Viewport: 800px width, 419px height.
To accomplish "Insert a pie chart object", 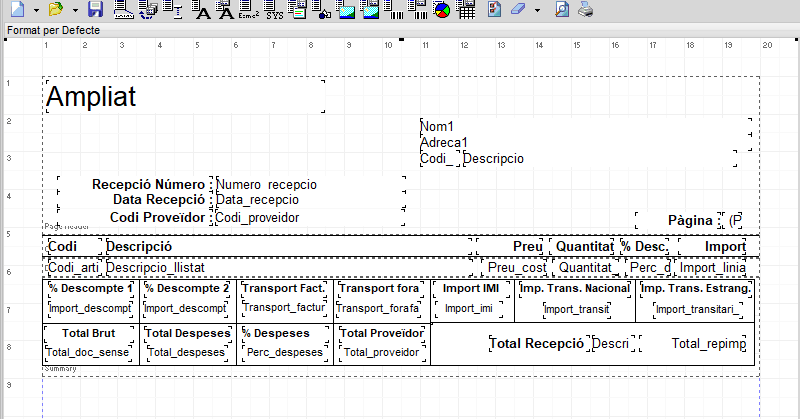I will click(442, 9).
